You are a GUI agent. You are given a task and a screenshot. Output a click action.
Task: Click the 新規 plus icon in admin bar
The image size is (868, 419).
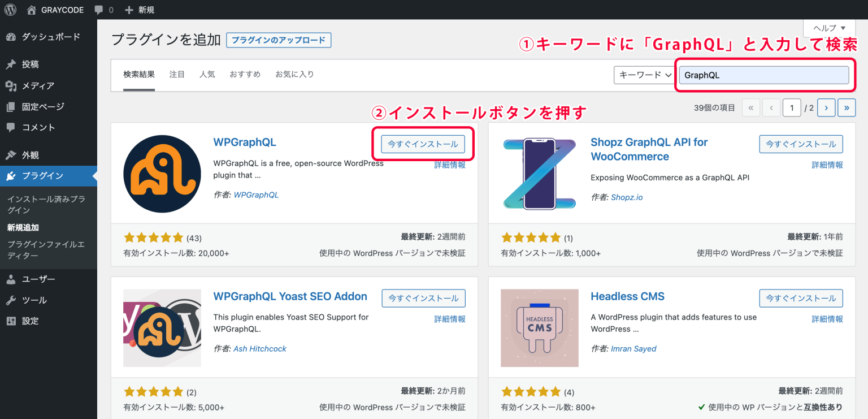[x=129, y=10]
